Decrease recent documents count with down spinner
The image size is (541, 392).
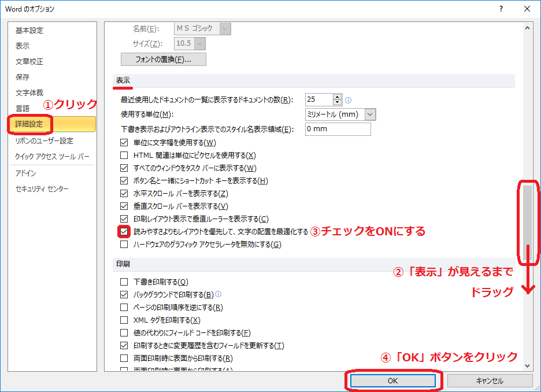point(338,102)
